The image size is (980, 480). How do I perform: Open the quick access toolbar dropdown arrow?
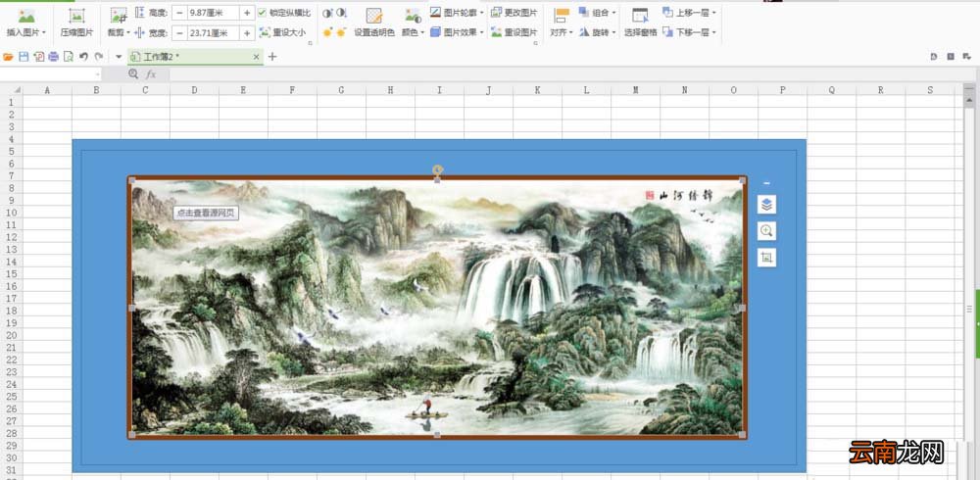(x=119, y=57)
